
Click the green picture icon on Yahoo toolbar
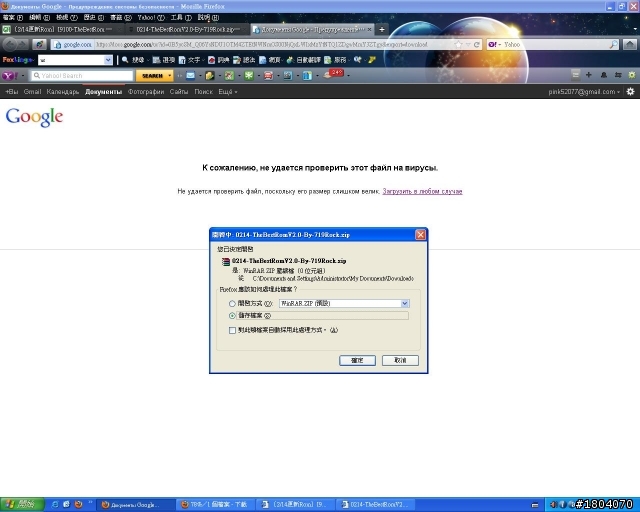click(229, 76)
